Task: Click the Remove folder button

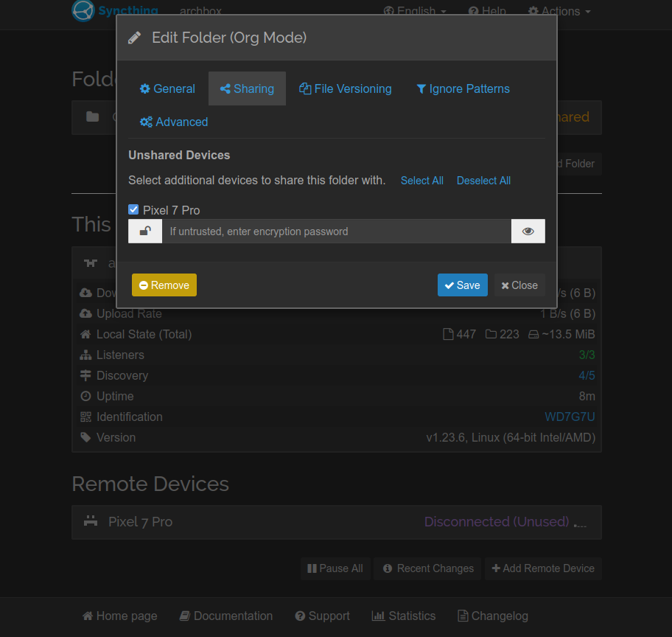Action: click(x=164, y=285)
